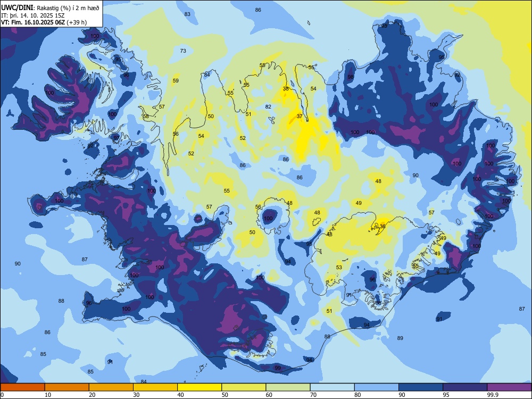Click the legend label 70

point(313,395)
